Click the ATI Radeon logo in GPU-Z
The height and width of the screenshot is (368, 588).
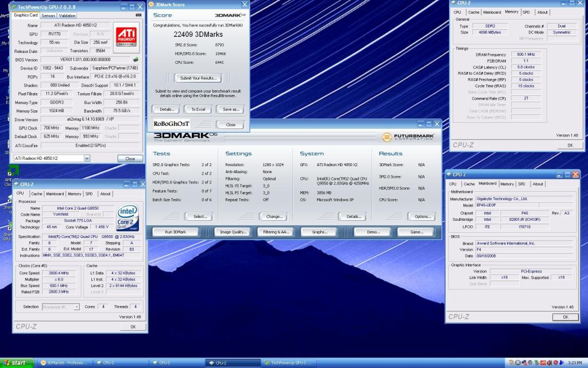[x=126, y=37]
